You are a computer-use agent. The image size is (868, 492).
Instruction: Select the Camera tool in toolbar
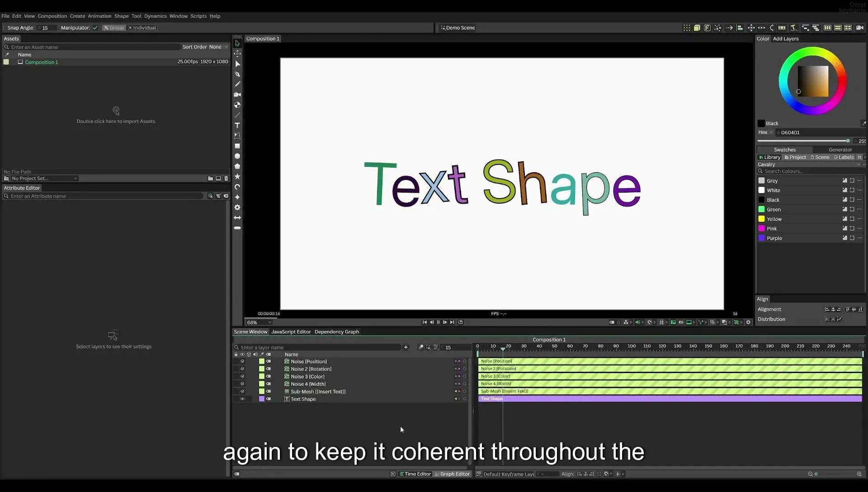point(237,95)
